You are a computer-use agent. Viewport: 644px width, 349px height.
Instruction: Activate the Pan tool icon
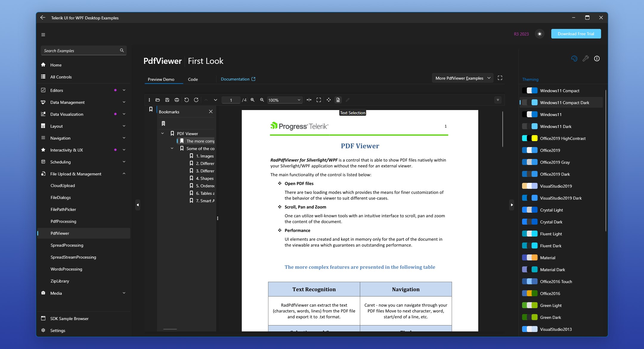point(329,100)
